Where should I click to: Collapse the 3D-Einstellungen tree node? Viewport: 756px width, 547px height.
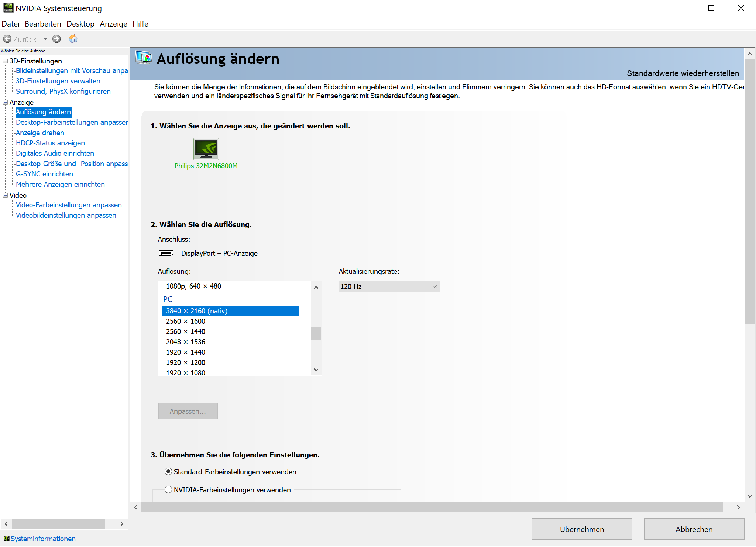6,61
